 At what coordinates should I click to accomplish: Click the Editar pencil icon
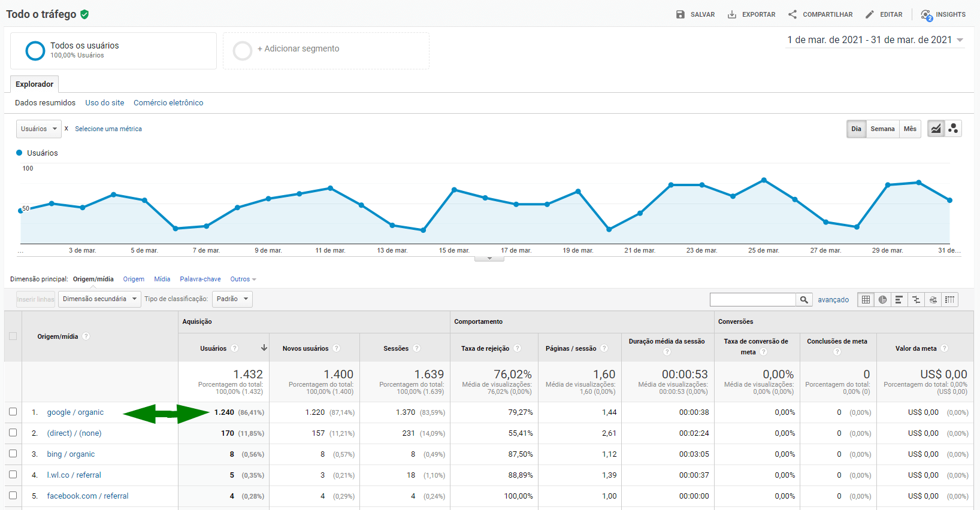(x=870, y=14)
